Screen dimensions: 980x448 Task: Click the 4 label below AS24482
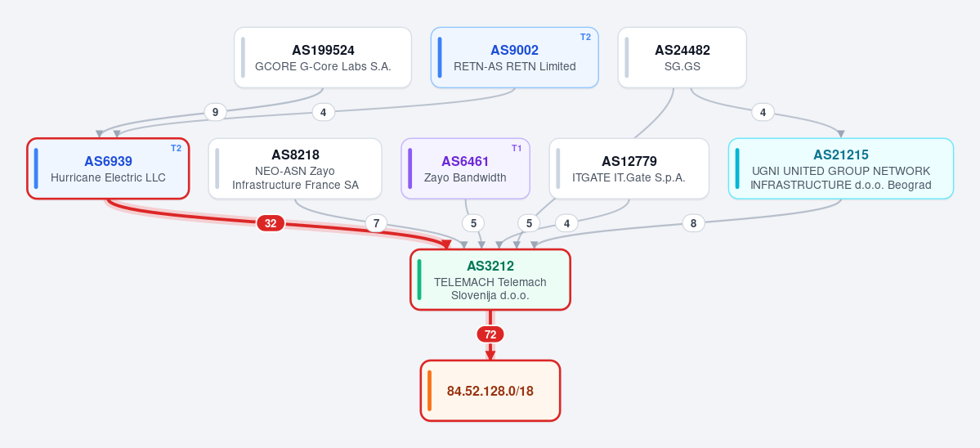coord(763,113)
